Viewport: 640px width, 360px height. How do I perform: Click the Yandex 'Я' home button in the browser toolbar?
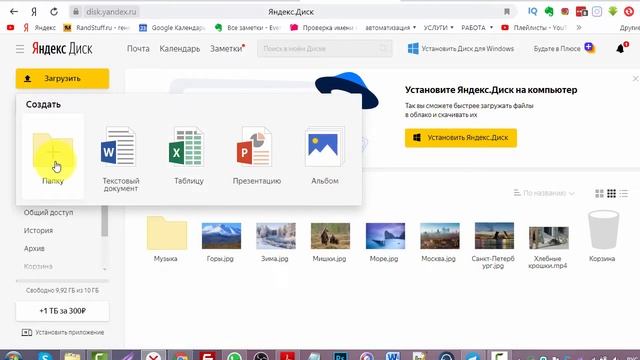click(x=34, y=12)
